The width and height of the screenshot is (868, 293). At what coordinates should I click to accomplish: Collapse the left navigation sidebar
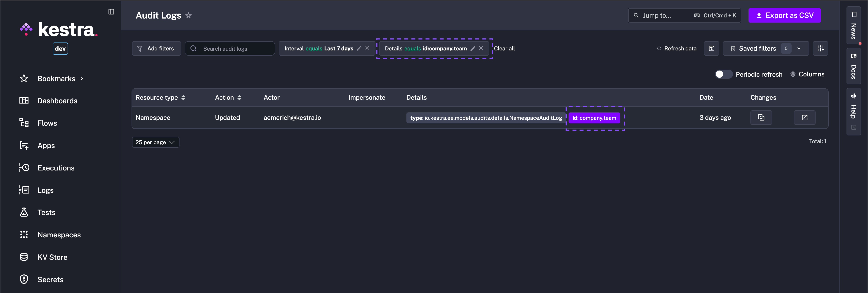tap(111, 12)
